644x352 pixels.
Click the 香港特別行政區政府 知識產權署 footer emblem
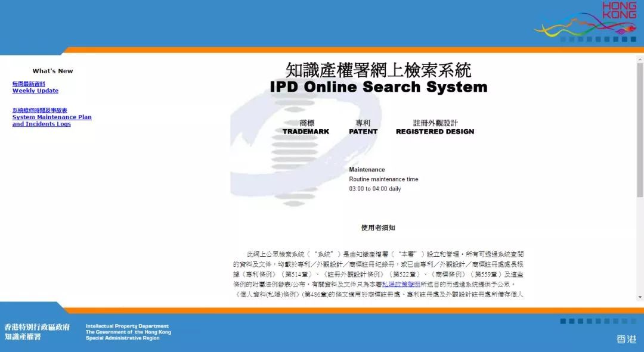36,331
